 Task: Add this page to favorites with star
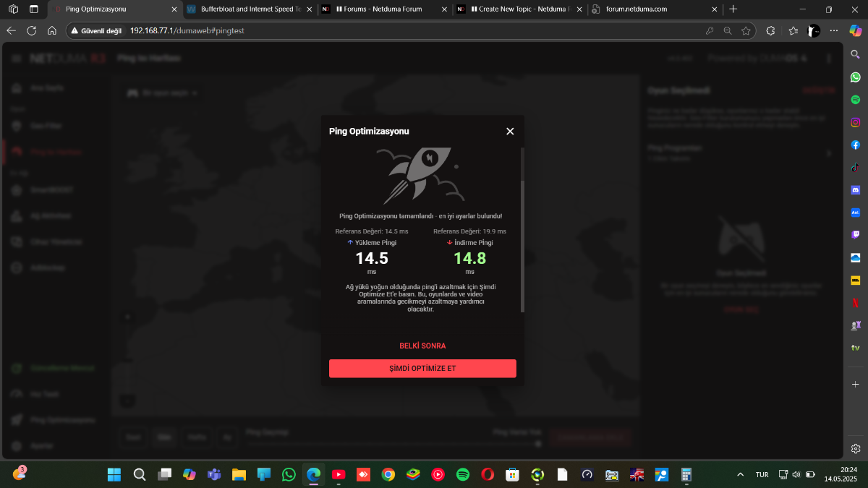pos(746,31)
